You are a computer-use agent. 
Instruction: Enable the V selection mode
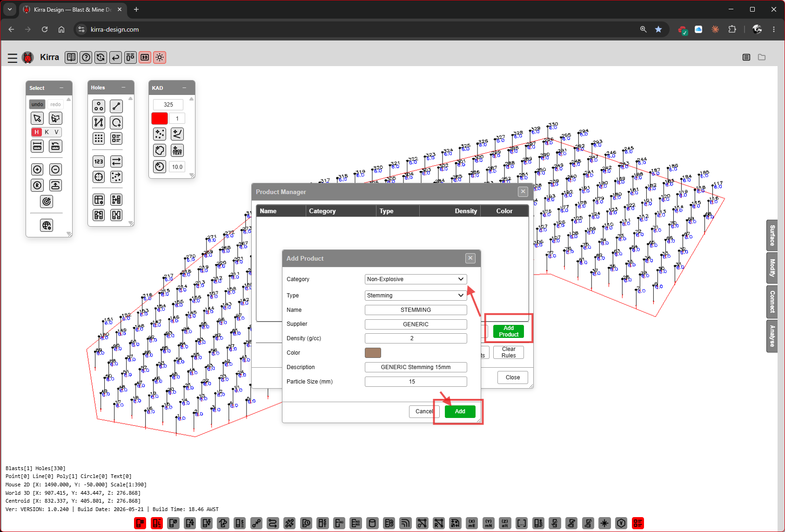coord(56,132)
